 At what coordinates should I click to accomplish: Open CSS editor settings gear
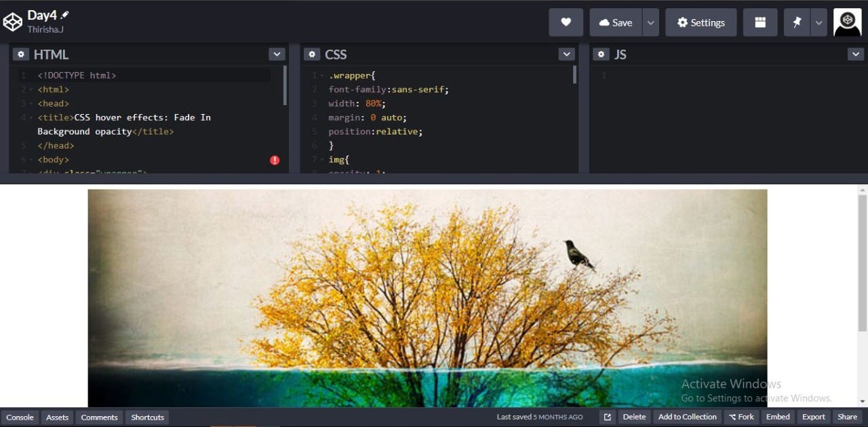312,54
